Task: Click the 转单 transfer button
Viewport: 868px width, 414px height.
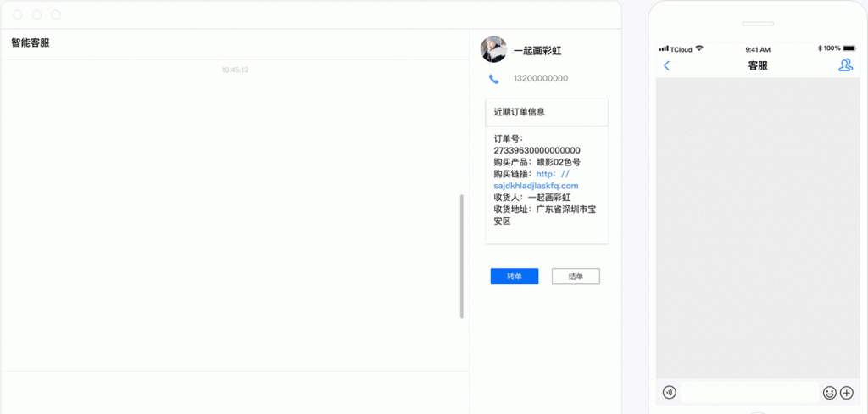Action: click(x=515, y=276)
